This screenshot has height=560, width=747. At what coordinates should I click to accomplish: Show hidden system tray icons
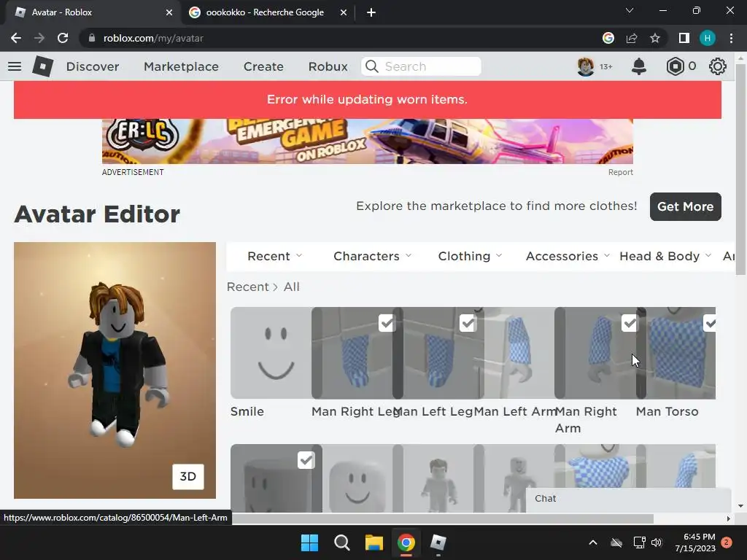pyautogui.click(x=593, y=542)
